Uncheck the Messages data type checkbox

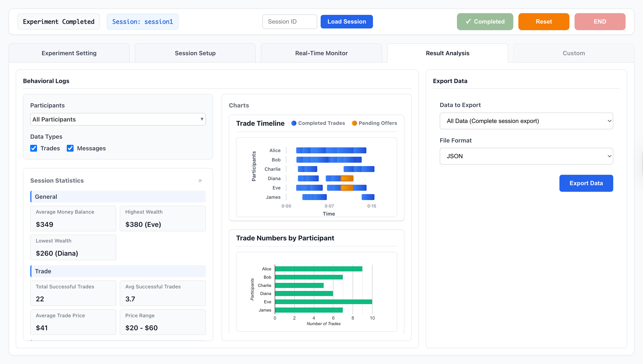click(70, 148)
